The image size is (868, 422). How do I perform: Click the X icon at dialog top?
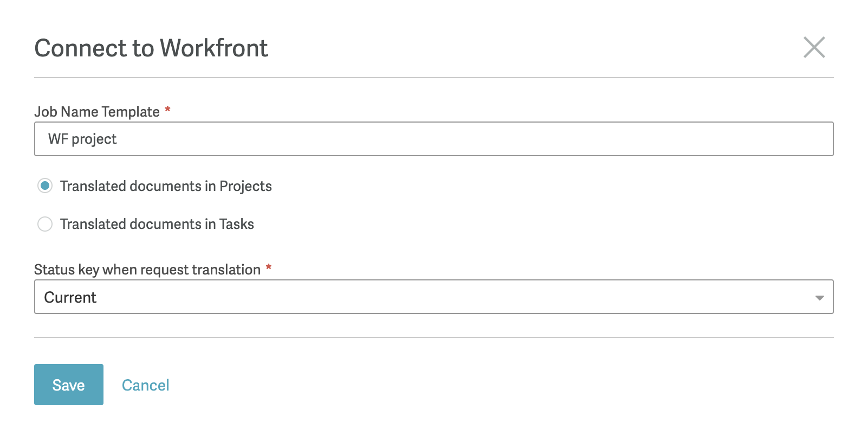814,47
